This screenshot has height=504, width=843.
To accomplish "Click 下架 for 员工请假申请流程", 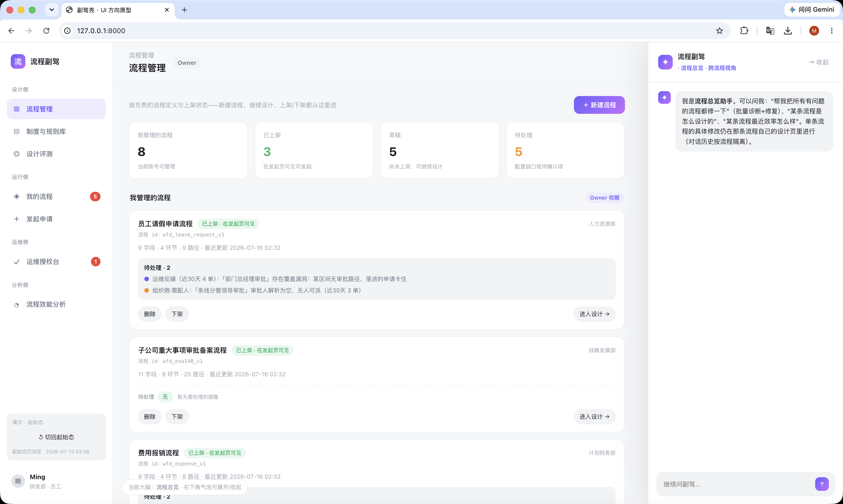I will tap(177, 314).
